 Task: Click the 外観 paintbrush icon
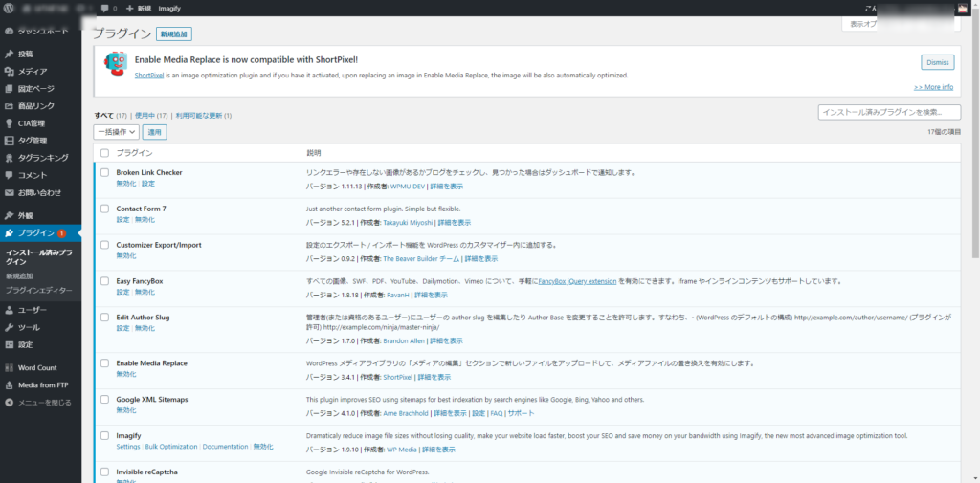coord(9,216)
